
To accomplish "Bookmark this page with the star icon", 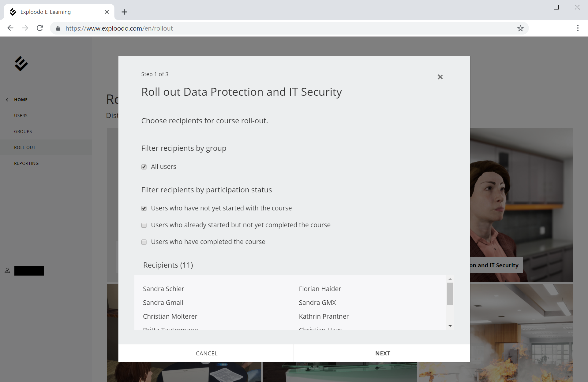I will click(x=520, y=28).
